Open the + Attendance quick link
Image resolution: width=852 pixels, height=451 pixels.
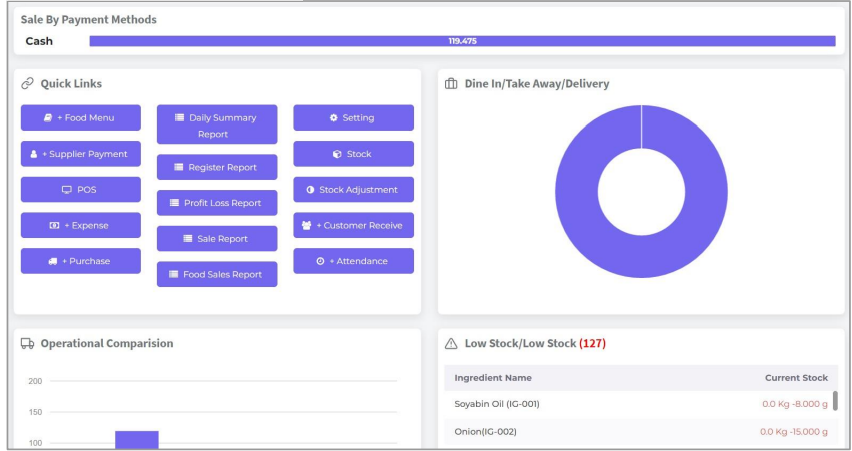click(353, 261)
